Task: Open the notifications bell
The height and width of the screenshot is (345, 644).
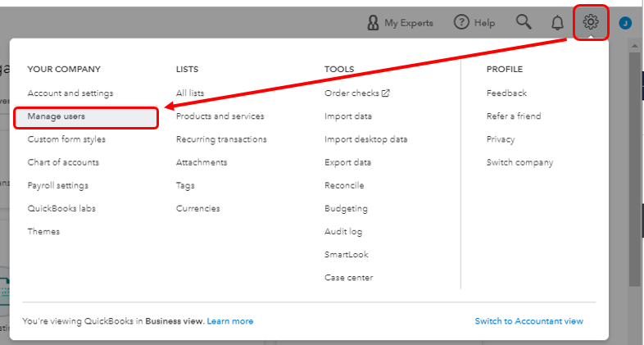Action: 557,22
